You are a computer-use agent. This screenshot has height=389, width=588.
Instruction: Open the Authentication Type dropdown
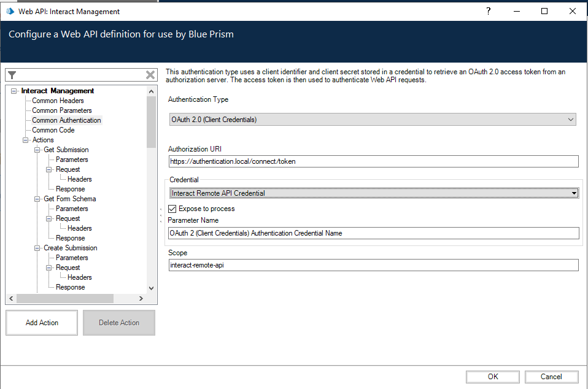coord(373,120)
